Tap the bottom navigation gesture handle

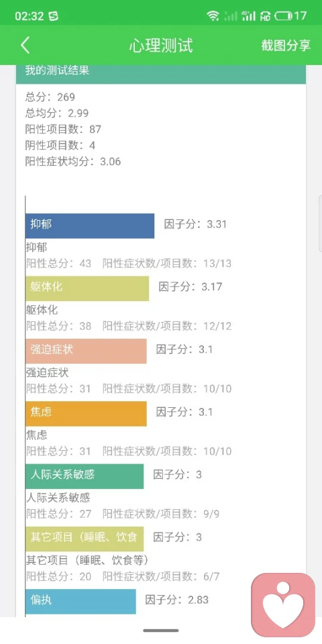(x=161, y=631)
